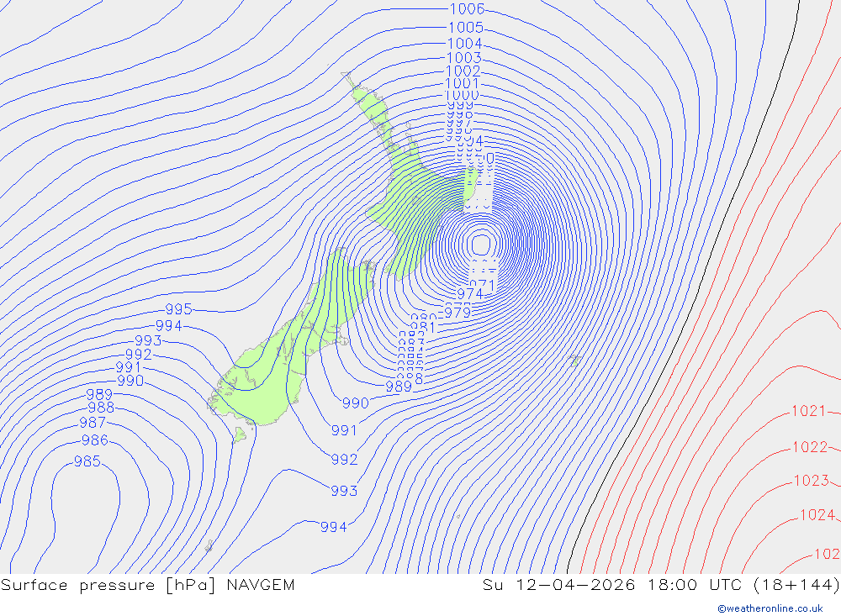Screen dimensions: 841x616
Task: Click Stewart Island south of South Island
Action: (239, 434)
